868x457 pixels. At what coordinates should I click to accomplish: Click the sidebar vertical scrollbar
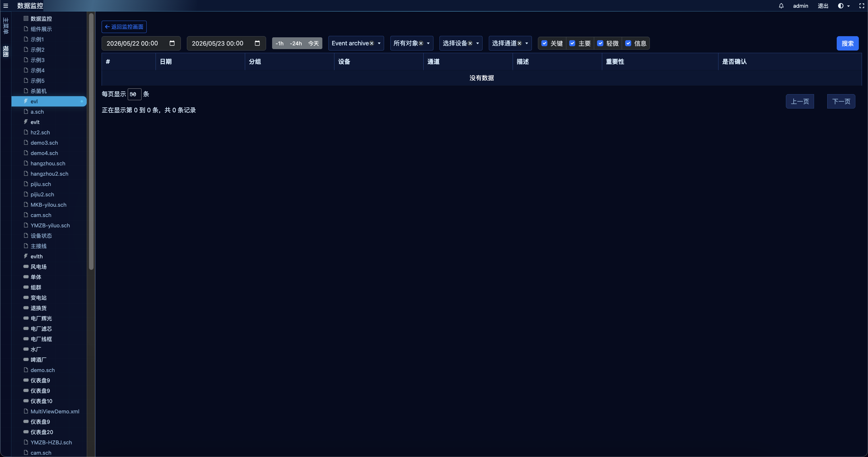[x=91, y=142]
